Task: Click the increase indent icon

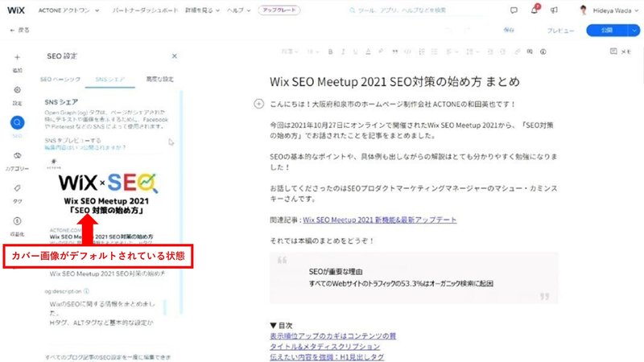Action: (x=502, y=51)
